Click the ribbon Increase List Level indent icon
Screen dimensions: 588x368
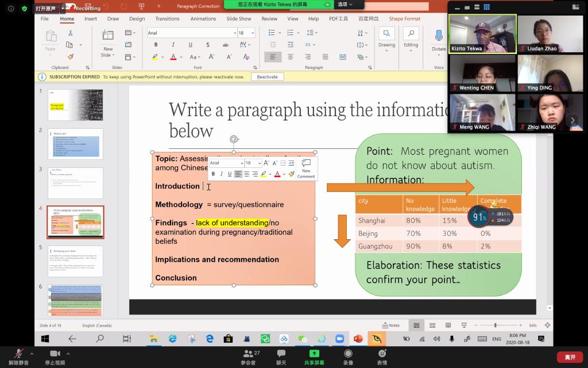(290, 45)
